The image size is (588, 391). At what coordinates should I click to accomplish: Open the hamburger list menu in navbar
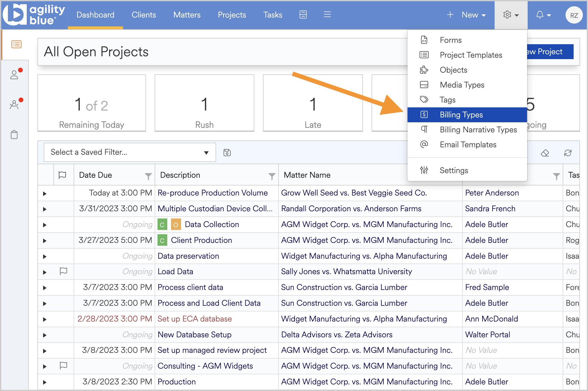tap(327, 15)
